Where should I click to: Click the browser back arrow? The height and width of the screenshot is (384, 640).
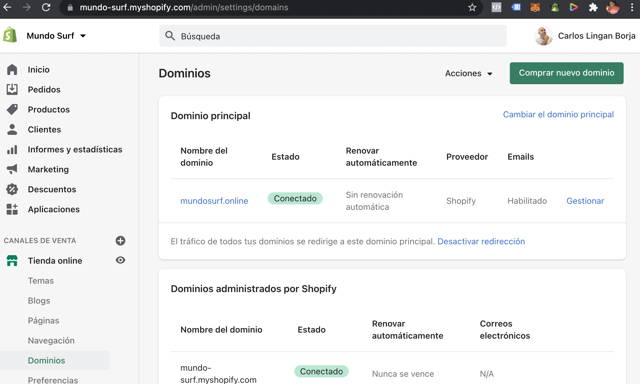pyautogui.click(x=8, y=7)
